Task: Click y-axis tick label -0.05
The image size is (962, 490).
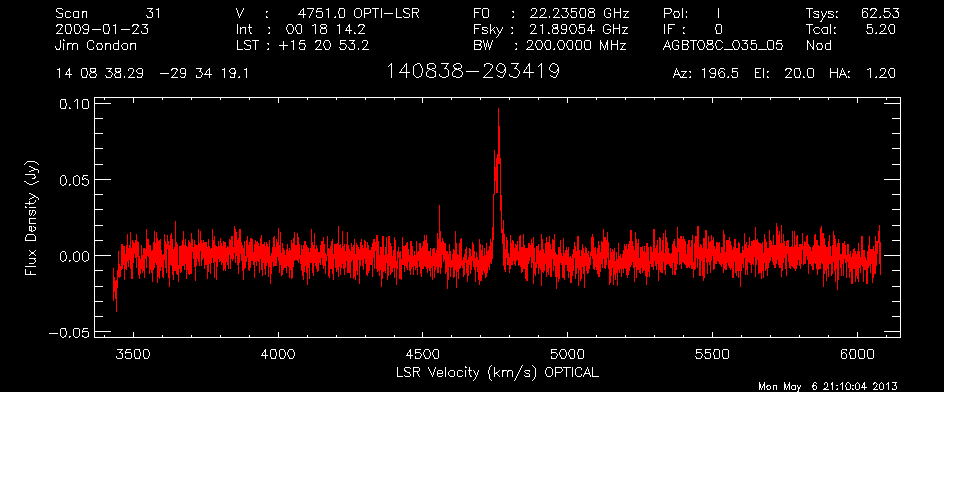Action: tap(69, 332)
